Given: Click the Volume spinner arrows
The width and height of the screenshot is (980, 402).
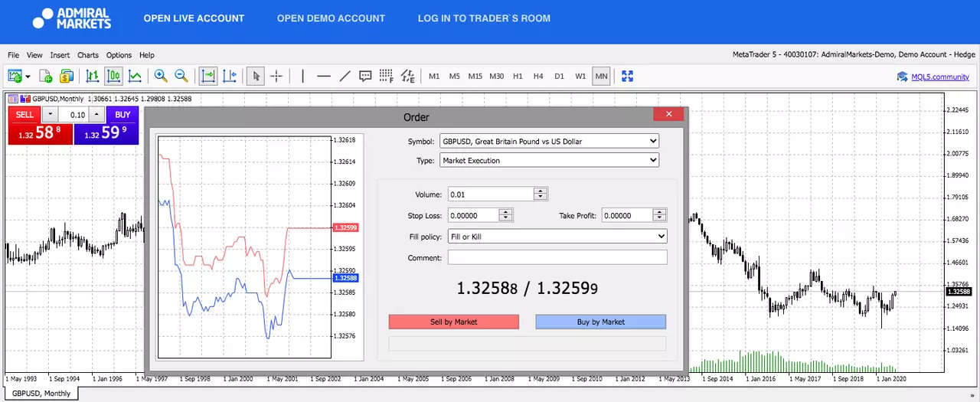Looking at the screenshot, I should click(x=541, y=194).
